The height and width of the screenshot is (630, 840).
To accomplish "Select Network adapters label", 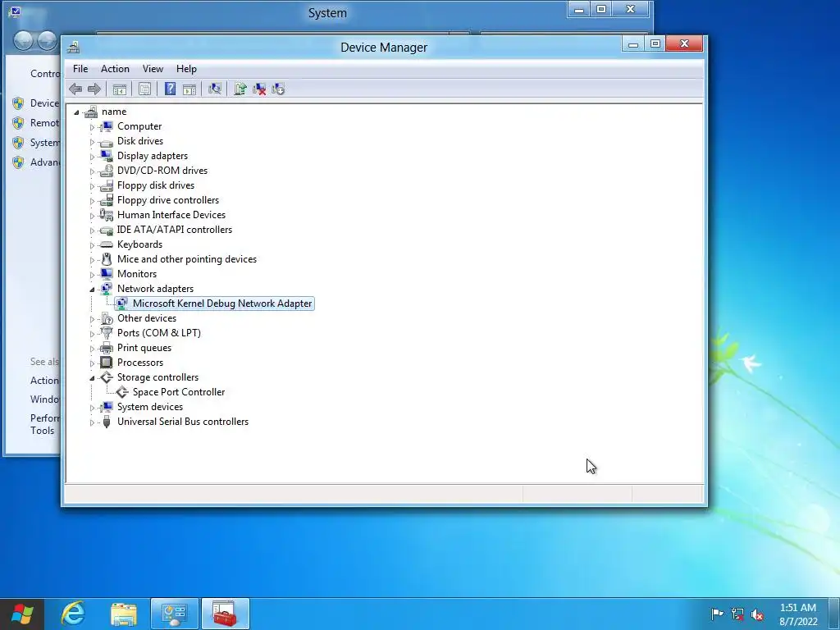I will (155, 289).
